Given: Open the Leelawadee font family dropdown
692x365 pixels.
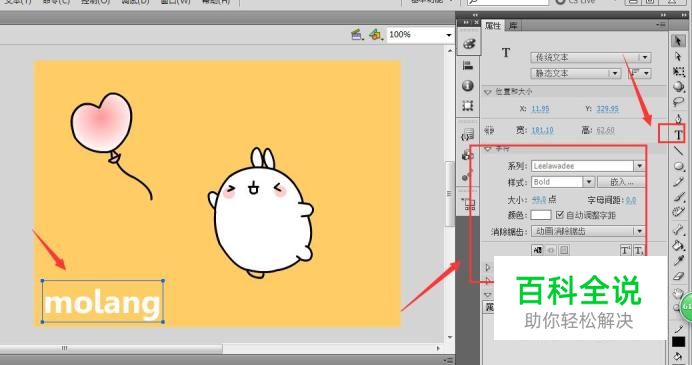Looking at the screenshot, I should [x=639, y=166].
